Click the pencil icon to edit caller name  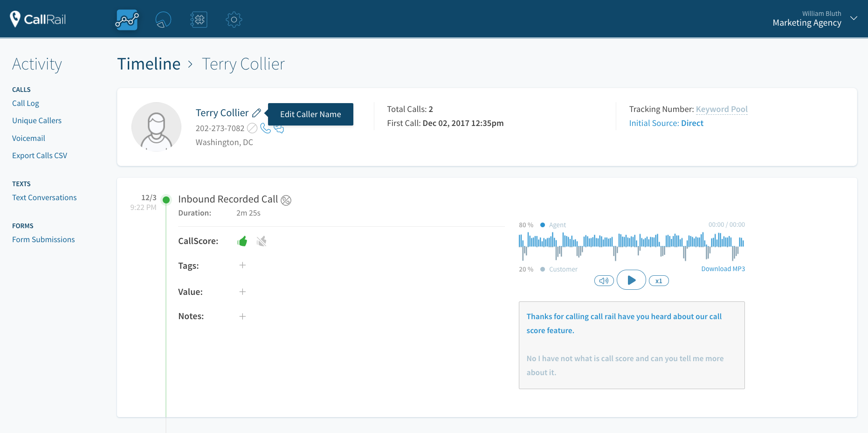[256, 113]
